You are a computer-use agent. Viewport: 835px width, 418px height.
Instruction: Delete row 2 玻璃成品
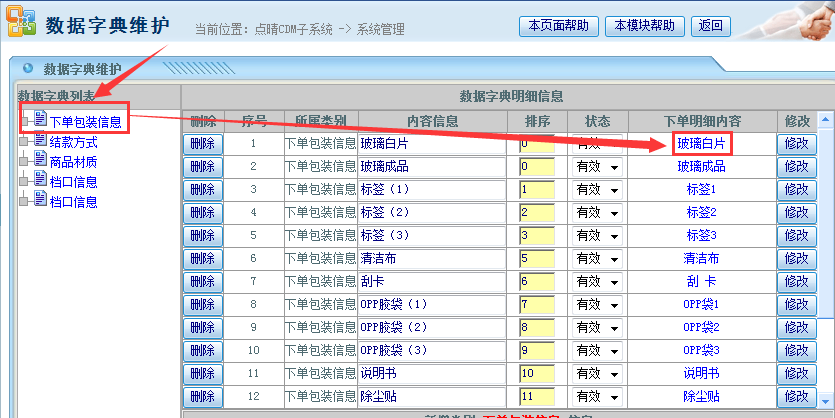coord(202,167)
